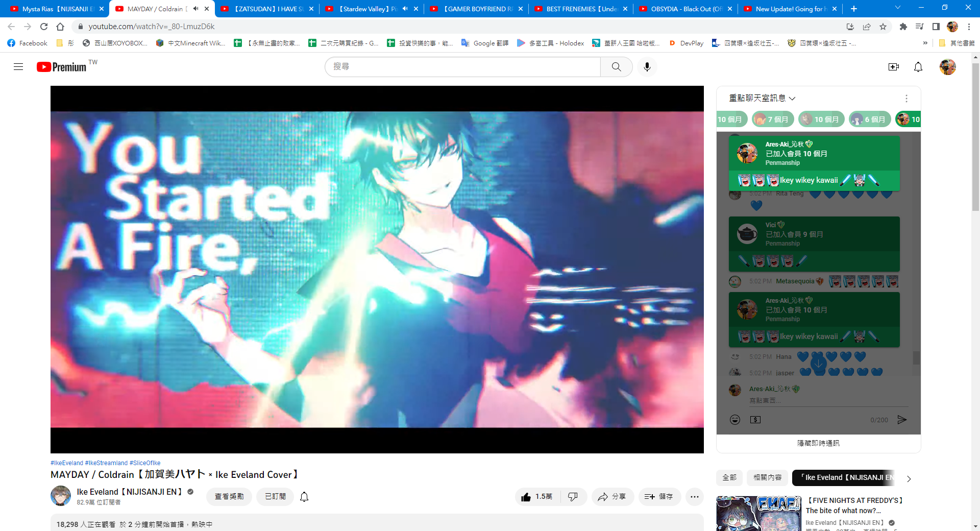The width and height of the screenshot is (980, 531).
Task: Open the tab search dropdown arrow
Action: tap(898, 8)
